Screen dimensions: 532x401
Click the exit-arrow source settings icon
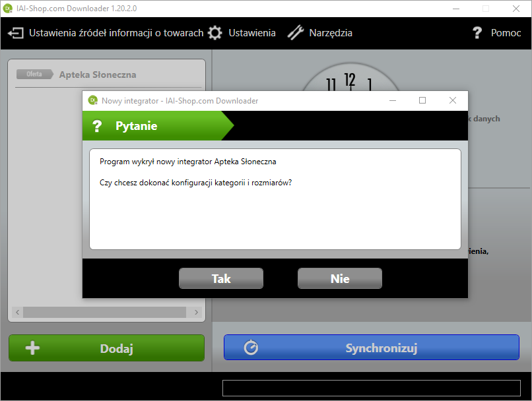tap(16, 33)
